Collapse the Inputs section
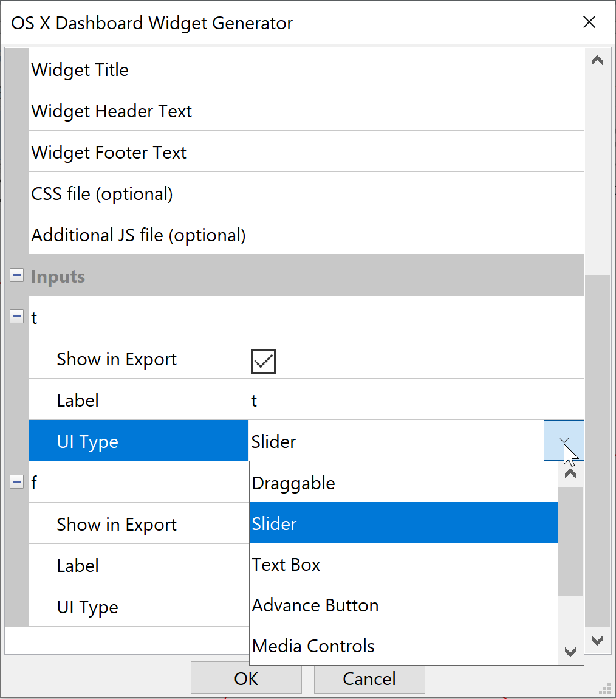This screenshot has height=699, width=616. pos(16,275)
